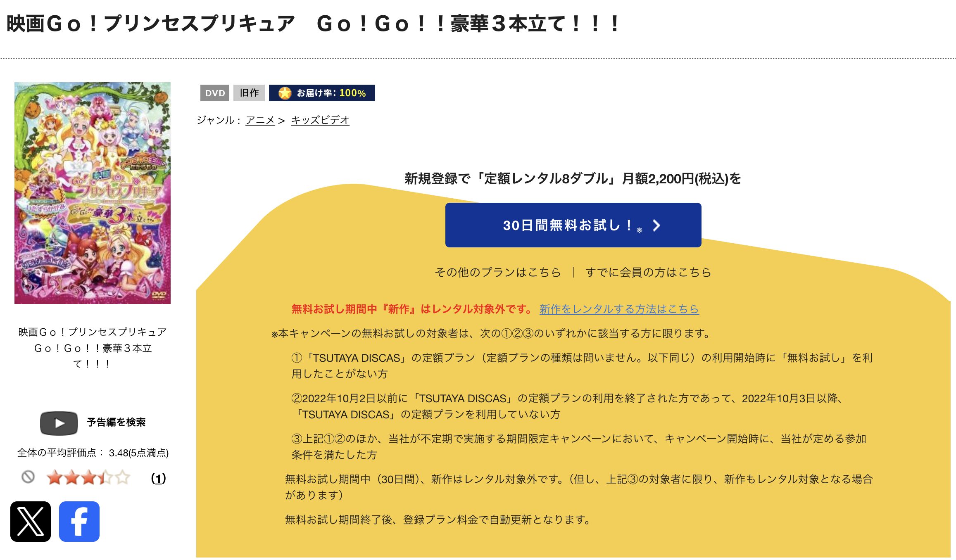Image resolution: width=956 pixels, height=560 pixels.
Task: Click the page heading movie title
Action: pyautogui.click(x=314, y=24)
